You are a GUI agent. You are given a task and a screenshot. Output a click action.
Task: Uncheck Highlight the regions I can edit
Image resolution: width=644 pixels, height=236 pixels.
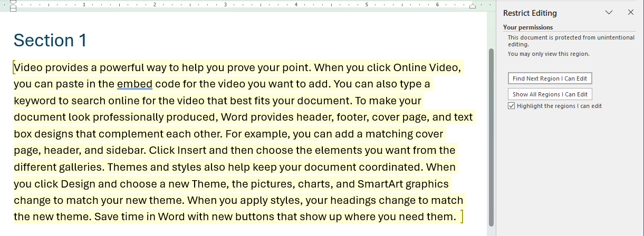click(x=511, y=106)
